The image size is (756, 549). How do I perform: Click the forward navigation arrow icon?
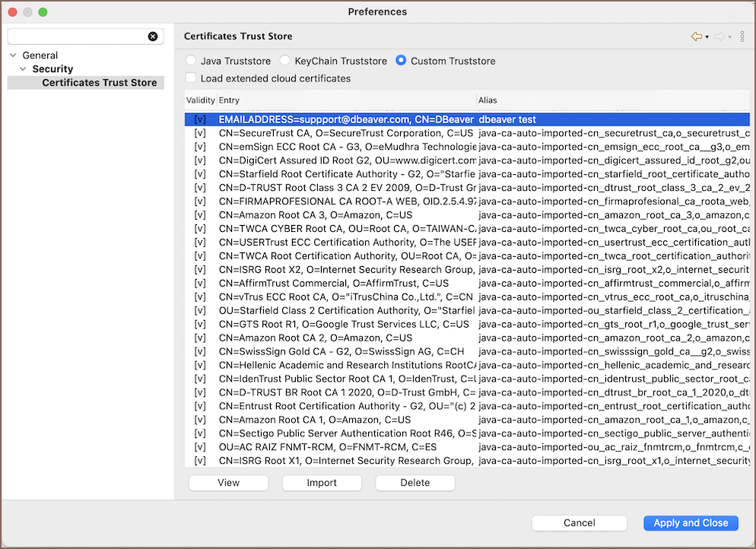pyautogui.click(x=719, y=36)
